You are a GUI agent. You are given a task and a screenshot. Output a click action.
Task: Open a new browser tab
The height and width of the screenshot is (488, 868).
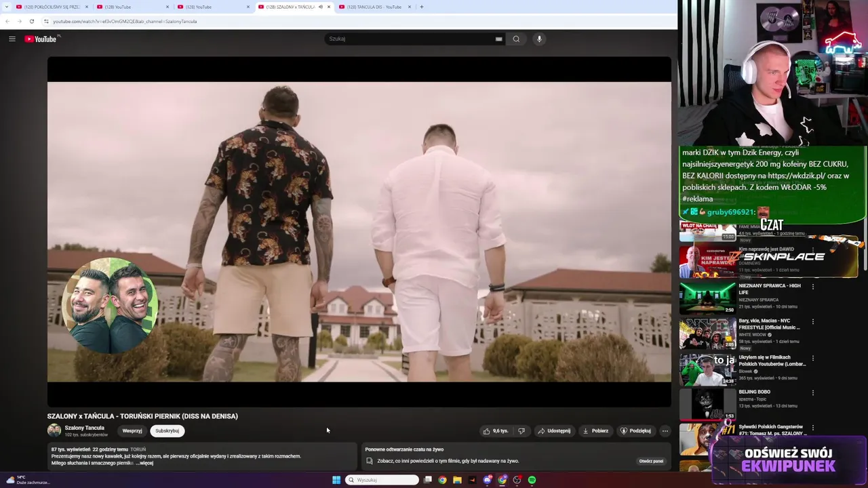[x=422, y=7]
